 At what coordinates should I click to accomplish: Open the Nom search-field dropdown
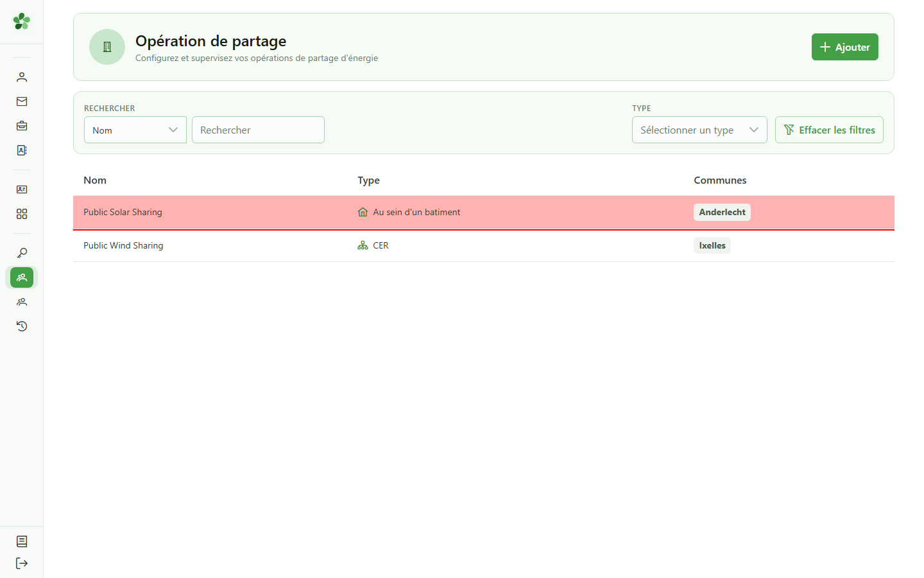[x=135, y=130]
